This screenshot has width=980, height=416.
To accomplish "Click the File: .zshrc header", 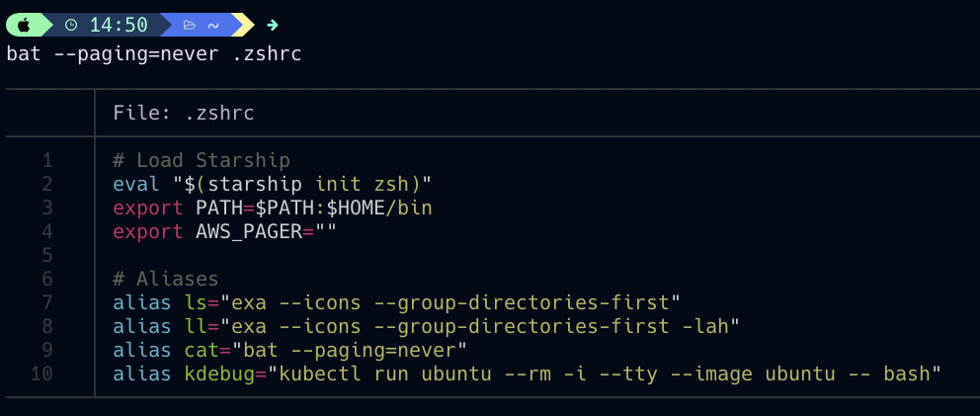I will point(184,114).
